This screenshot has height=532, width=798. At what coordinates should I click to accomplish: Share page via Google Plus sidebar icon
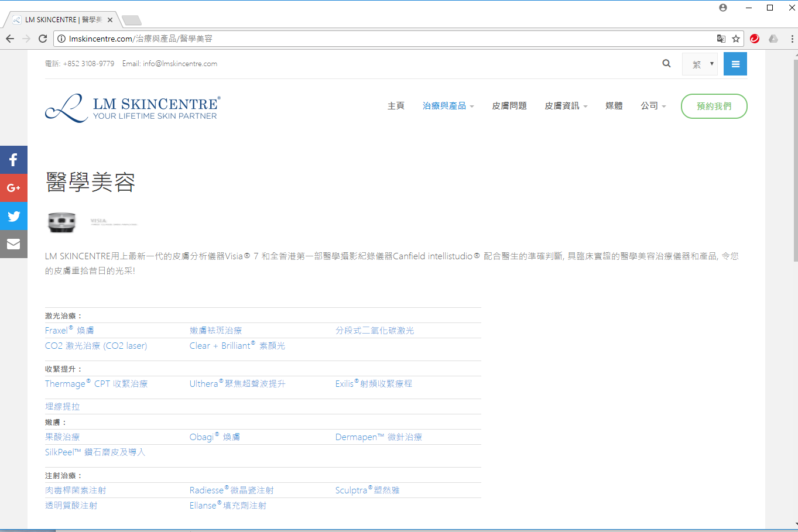pos(13,188)
